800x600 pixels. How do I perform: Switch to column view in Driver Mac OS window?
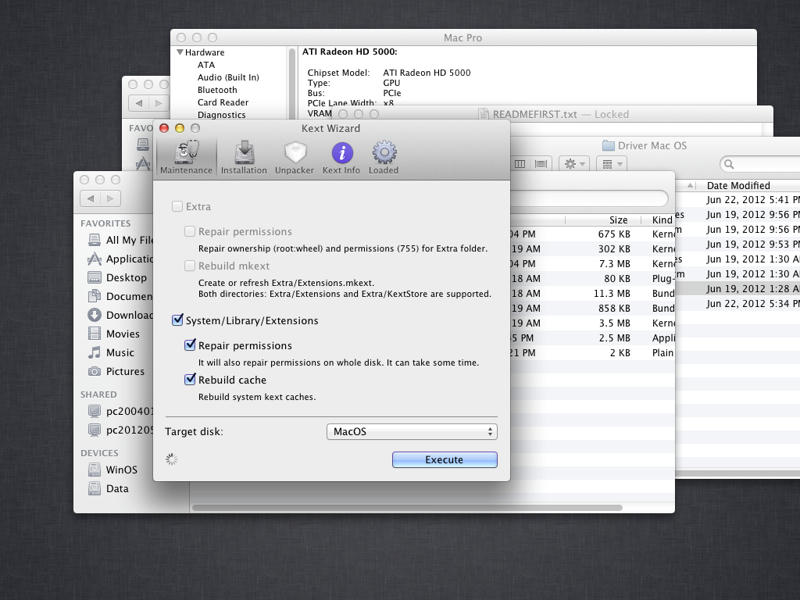520,164
